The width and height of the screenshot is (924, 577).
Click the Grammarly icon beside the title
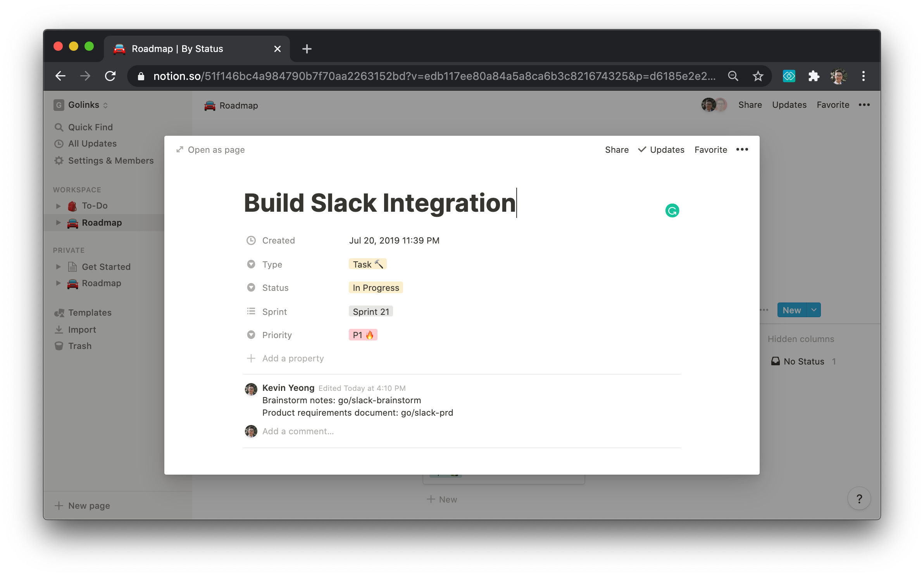click(x=672, y=211)
